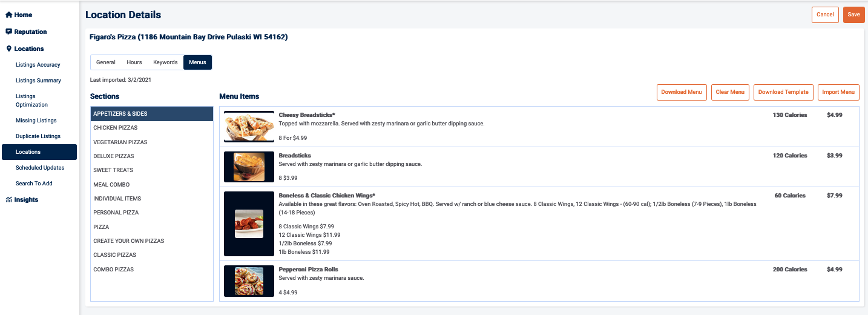
Task: Switch to the Keywords tab
Action: coord(165,62)
